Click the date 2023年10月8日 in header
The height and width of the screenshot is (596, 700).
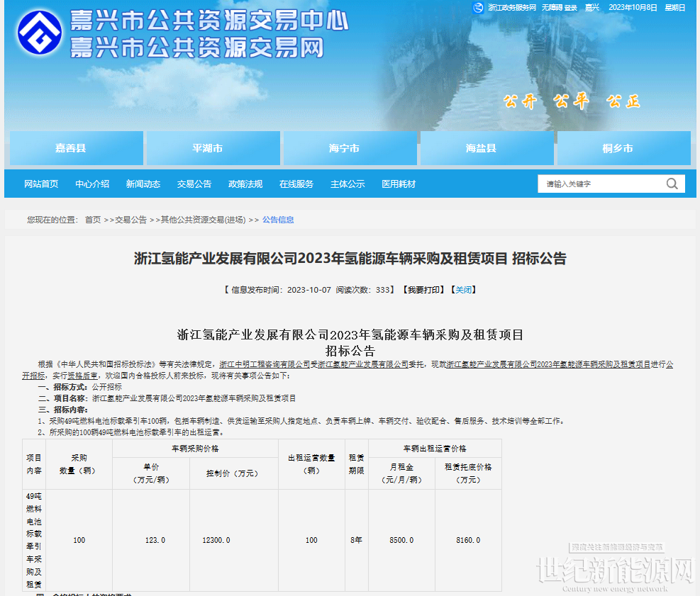point(633,8)
